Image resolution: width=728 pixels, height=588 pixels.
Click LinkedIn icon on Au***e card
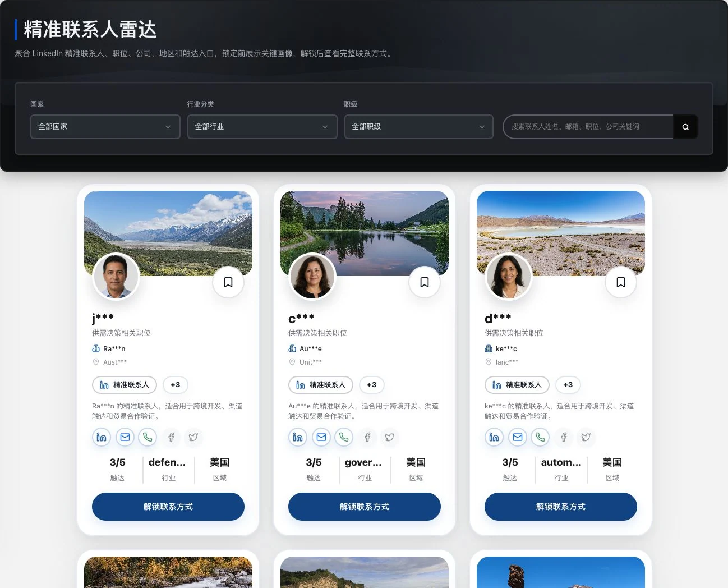[298, 437]
